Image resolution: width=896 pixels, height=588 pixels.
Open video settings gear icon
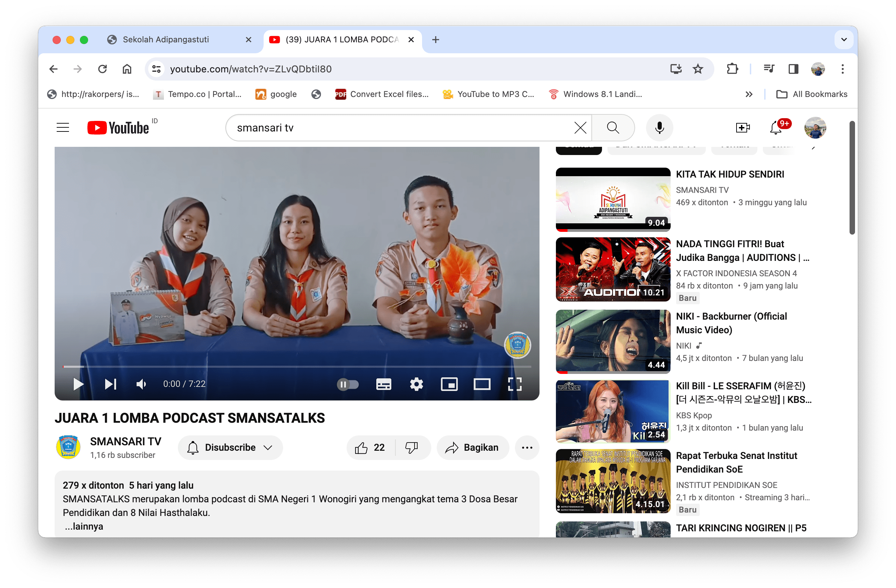pos(416,384)
